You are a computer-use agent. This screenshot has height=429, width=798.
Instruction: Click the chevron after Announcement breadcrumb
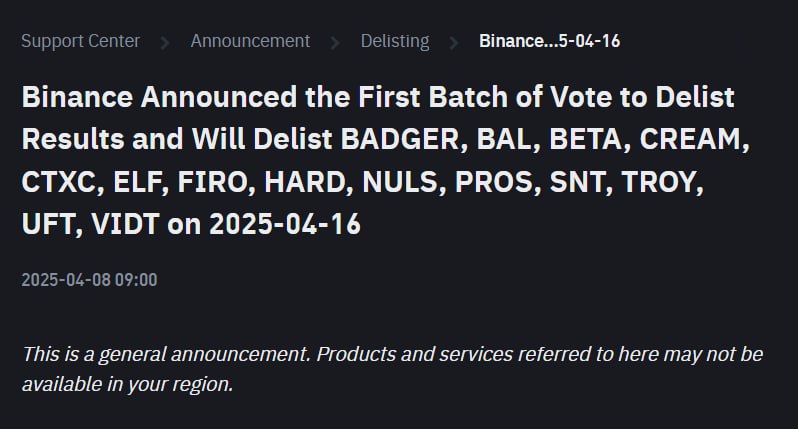click(x=335, y=43)
